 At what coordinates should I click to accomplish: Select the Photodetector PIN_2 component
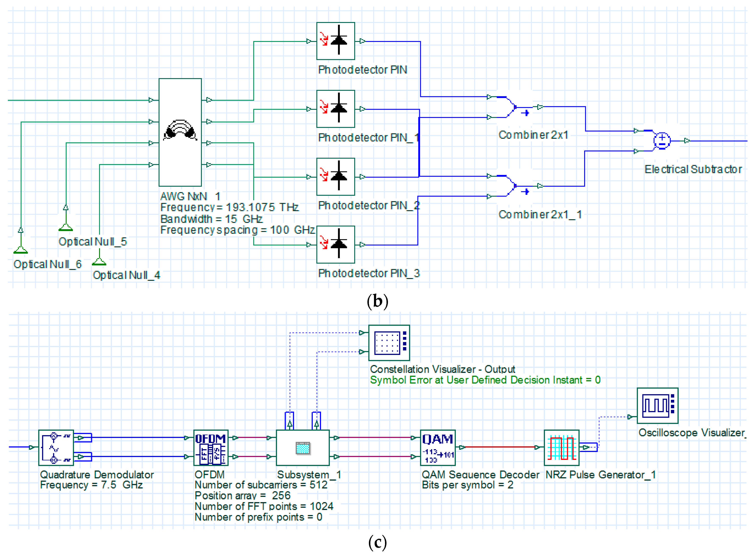tap(335, 177)
